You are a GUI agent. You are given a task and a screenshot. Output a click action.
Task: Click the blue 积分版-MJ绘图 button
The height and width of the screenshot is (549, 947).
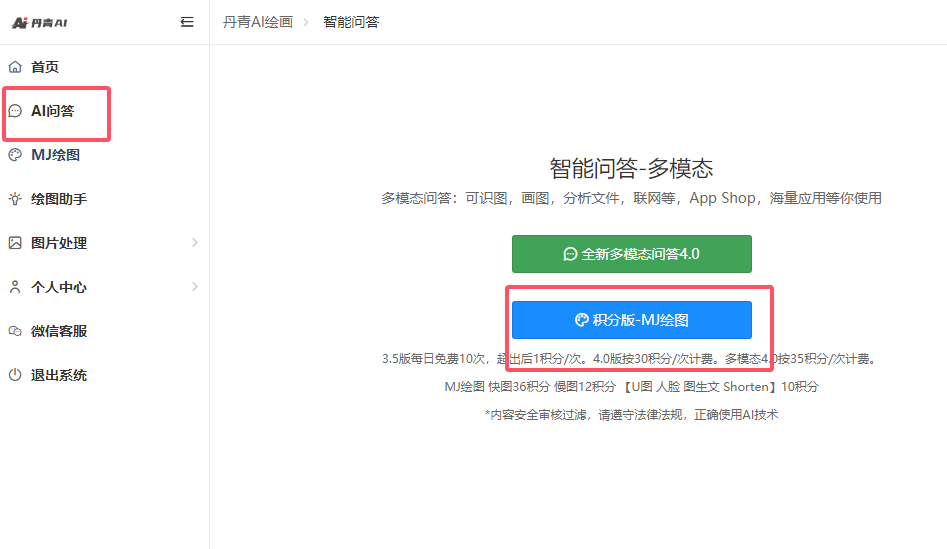click(x=631, y=320)
